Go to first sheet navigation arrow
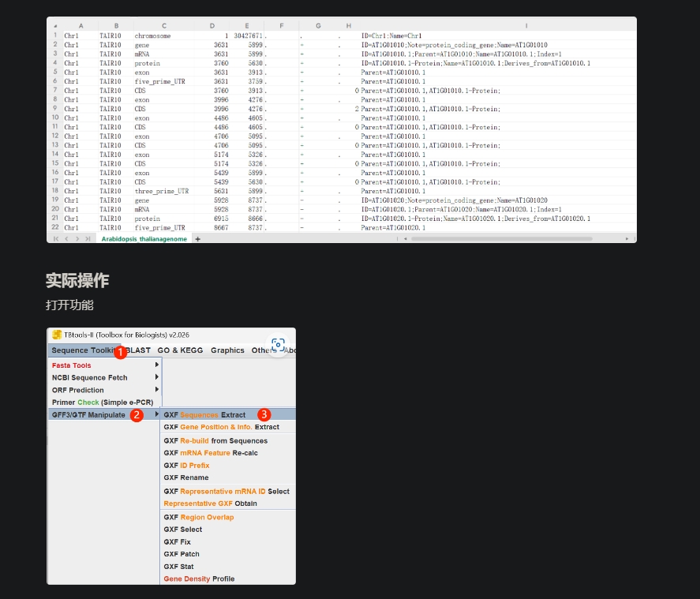 click(x=56, y=238)
